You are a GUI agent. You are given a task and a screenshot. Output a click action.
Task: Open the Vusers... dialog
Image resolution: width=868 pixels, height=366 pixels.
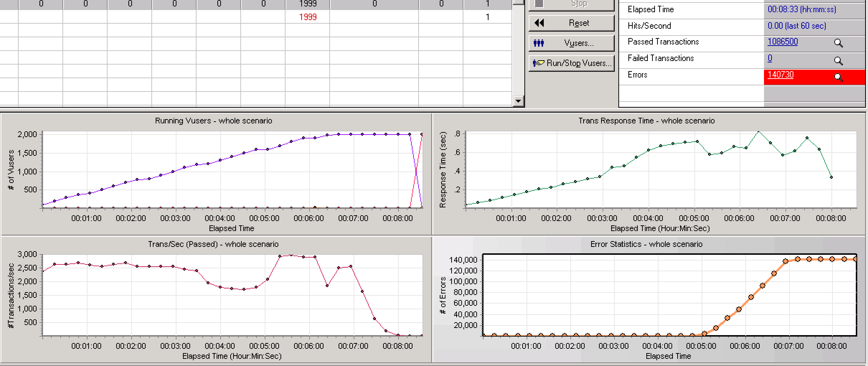pos(571,43)
